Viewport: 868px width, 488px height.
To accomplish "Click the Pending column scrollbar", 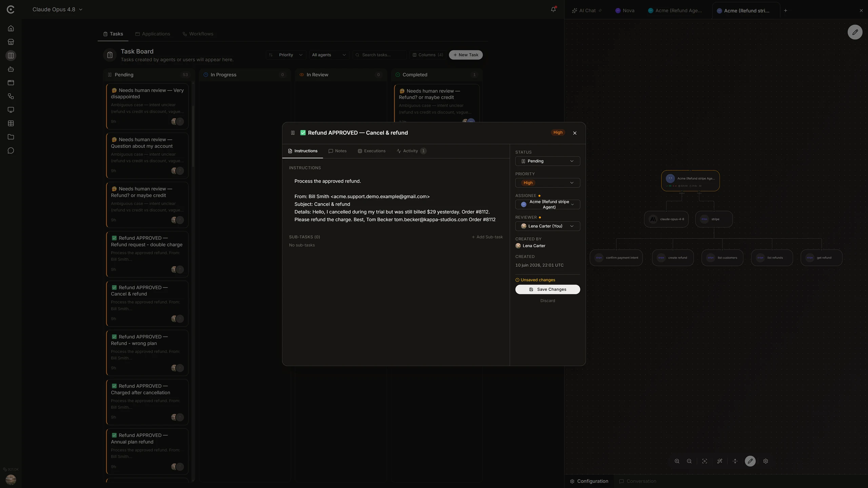I will pyautogui.click(x=193, y=136).
